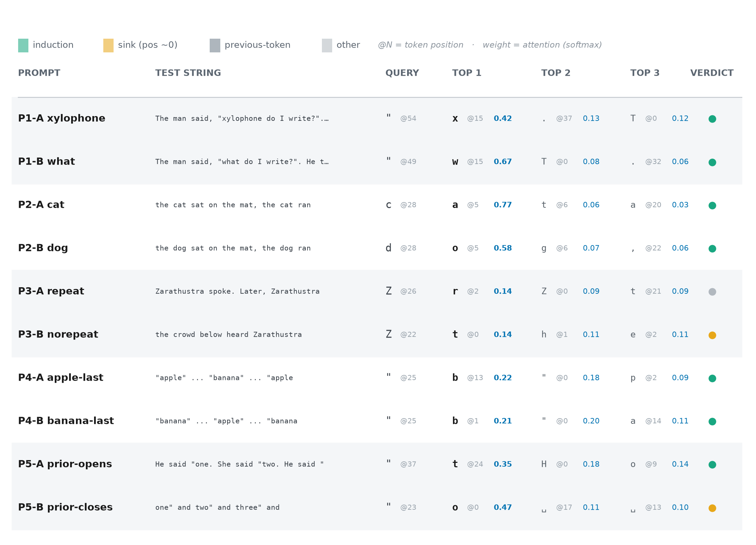The width and height of the screenshot is (756, 545).
Task: Click the green verdict dot for P2-A cat
Action: tap(712, 205)
